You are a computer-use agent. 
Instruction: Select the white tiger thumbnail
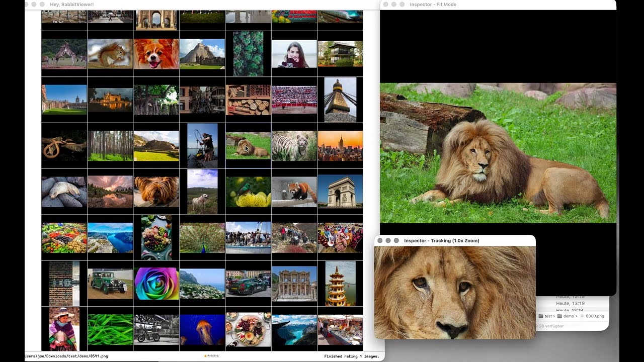pos(294,146)
